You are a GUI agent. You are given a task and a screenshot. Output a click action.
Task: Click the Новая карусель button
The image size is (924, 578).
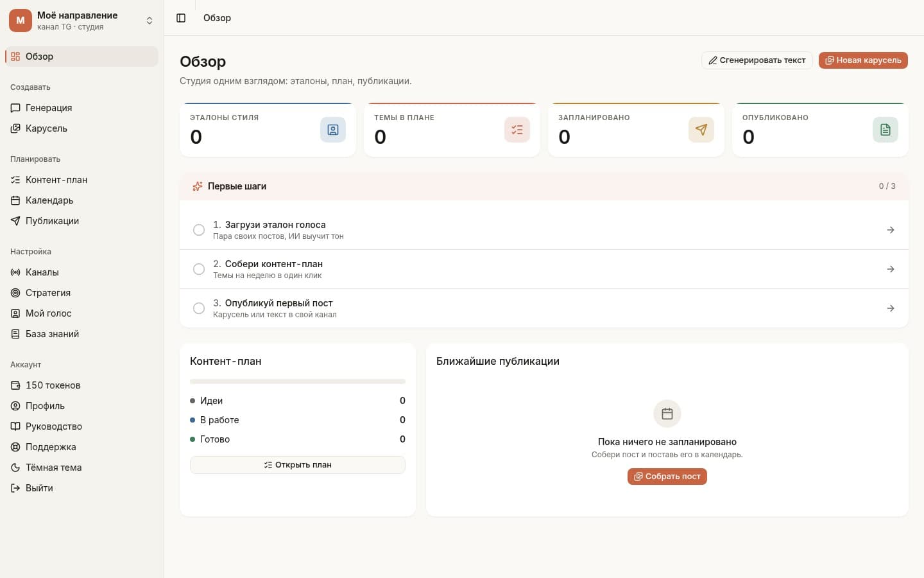[x=863, y=60]
